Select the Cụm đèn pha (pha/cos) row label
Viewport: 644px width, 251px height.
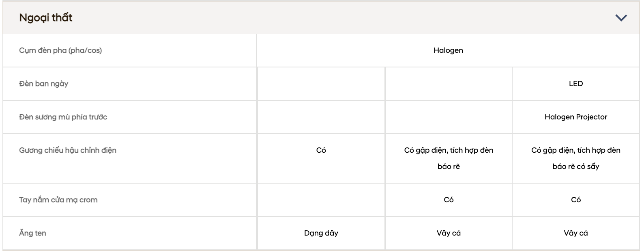point(60,50)
